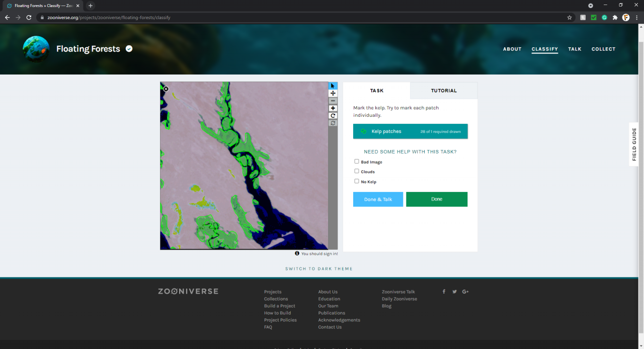
Task: Click the info icon beside sign-in notice
Action: pos(297,253)
